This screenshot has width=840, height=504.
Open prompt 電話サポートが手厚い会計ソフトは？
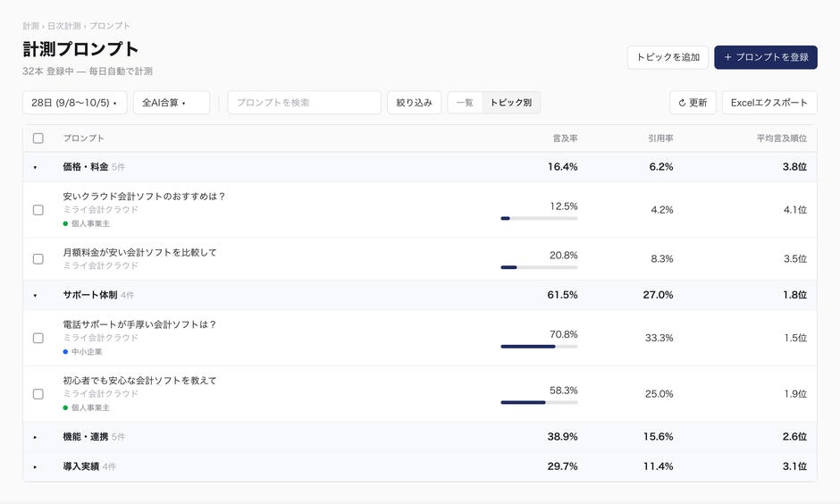pyautogui.click(x=139, y=324)
